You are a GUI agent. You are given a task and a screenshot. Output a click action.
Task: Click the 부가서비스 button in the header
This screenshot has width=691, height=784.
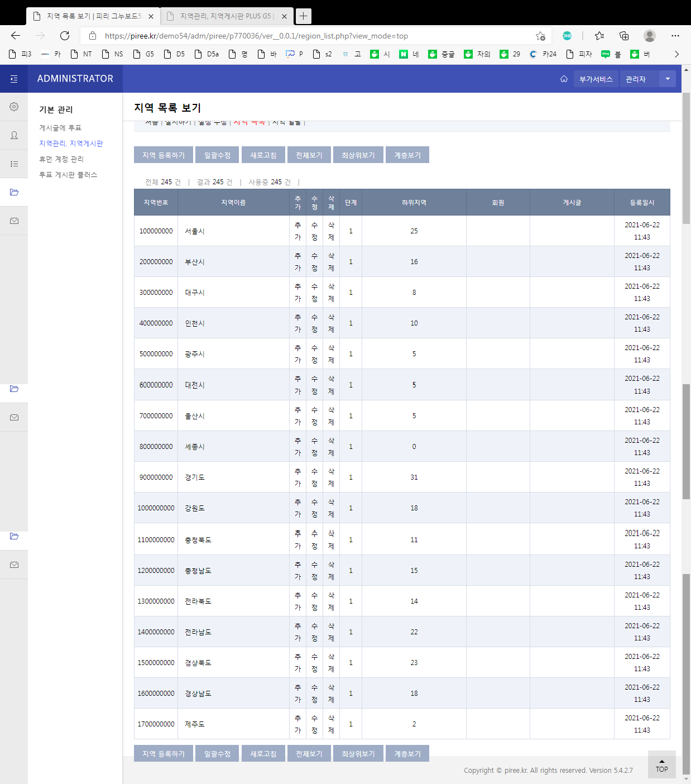pos(596,79)
